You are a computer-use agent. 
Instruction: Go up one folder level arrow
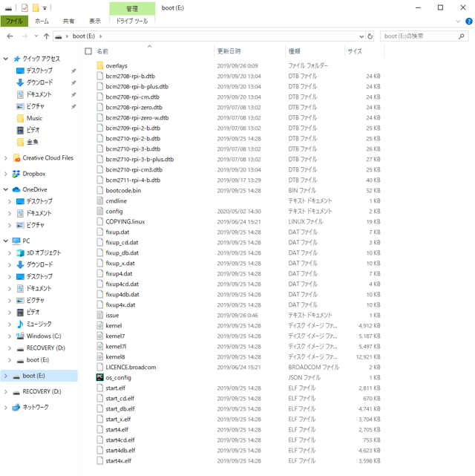pyautogui.click(x=47, y=36)
